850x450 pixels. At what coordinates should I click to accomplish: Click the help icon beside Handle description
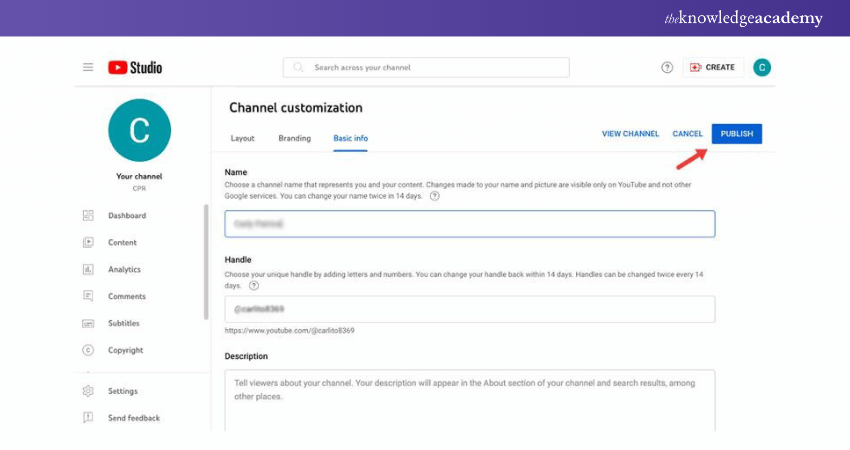click(254, 286)
